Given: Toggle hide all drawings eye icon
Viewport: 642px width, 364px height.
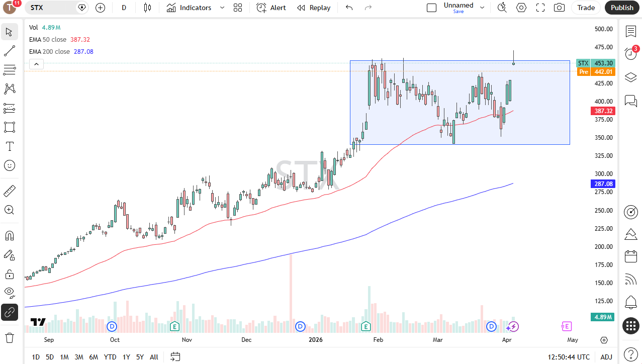Looking at the screenshot, I should [9, 293].
